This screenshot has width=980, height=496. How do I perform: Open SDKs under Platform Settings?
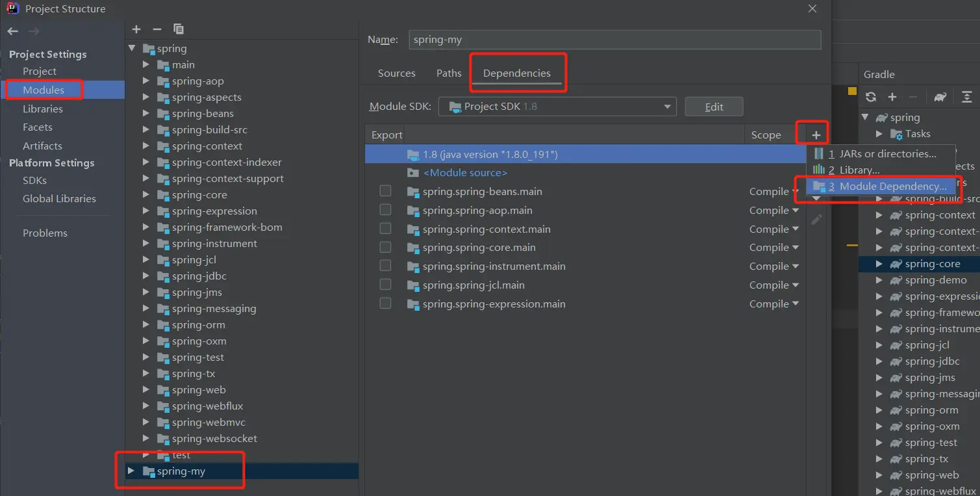[34, 181]
